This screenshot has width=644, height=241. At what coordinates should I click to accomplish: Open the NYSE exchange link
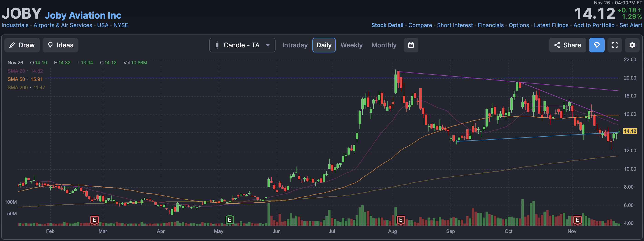pos(121,25)
